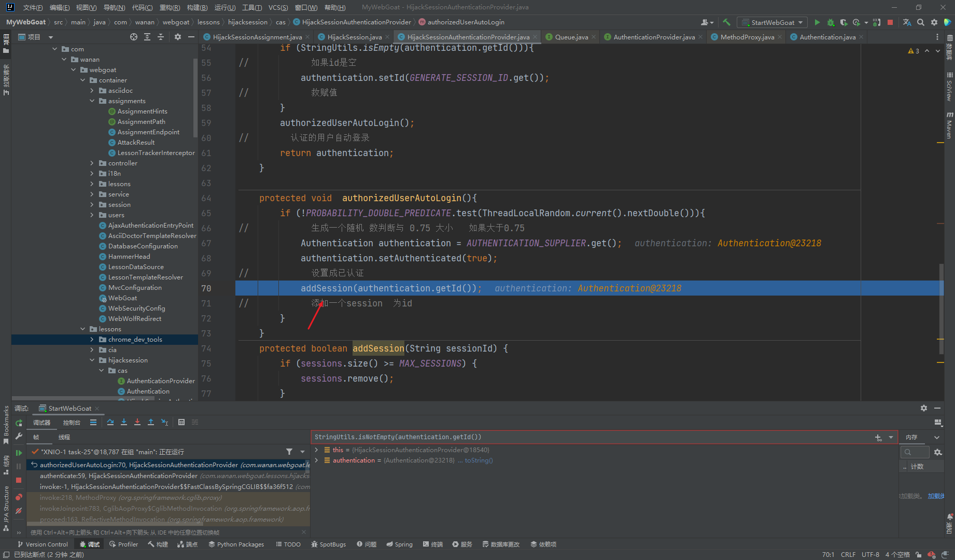Expand the chrome_dev_tools folder

(x=92, y=340)
